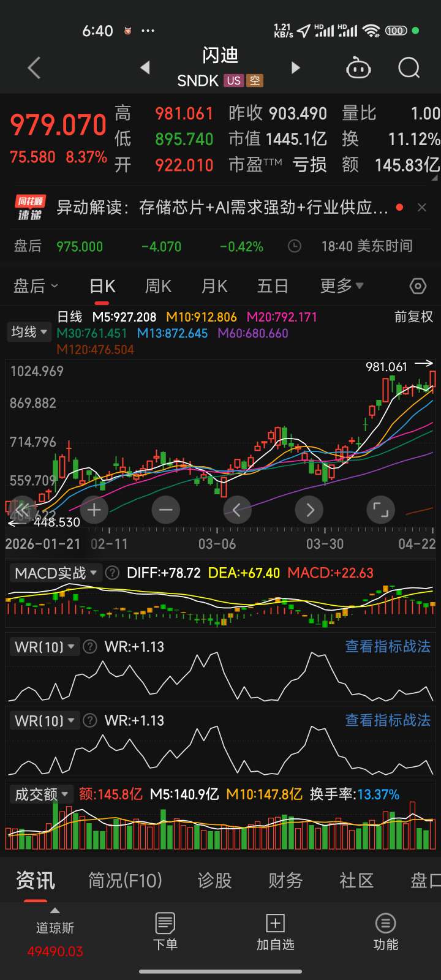The width and height of the screenshot is (441, 980).
Task: Read the 异动解读 news headline
Action: click(x=222, y=208)
